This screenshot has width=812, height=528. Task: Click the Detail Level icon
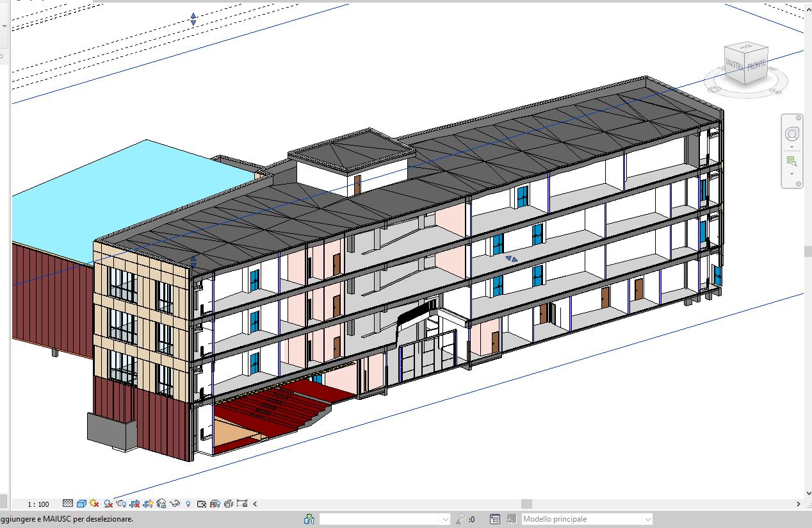68,504
